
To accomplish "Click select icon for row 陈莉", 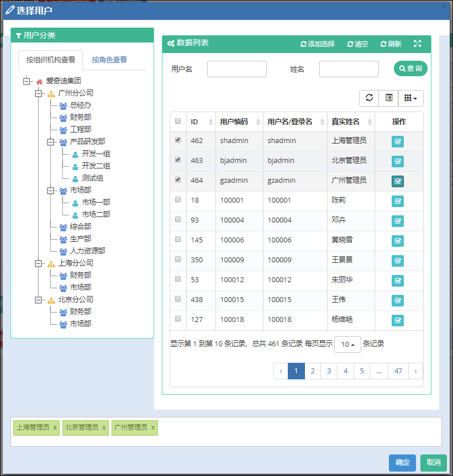I will pos(398,201).
